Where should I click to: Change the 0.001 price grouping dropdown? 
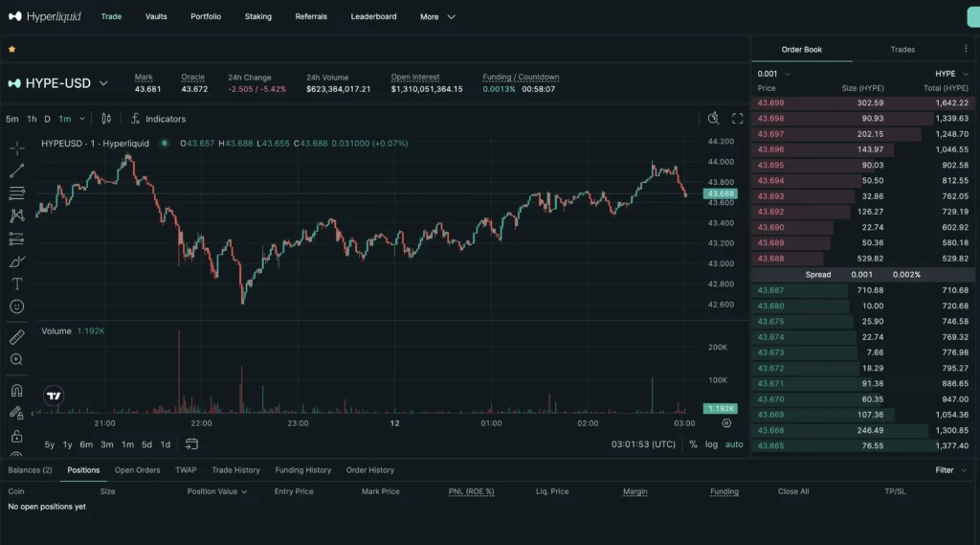click(773, 74)
